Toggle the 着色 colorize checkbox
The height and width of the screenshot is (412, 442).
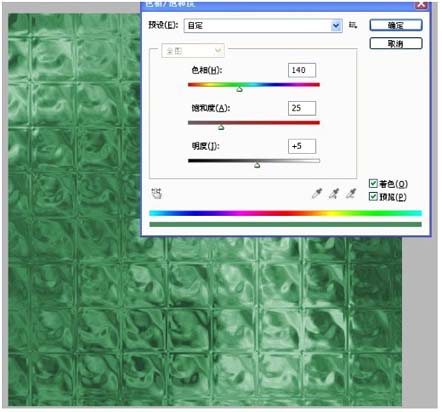(x=373, y=183)
